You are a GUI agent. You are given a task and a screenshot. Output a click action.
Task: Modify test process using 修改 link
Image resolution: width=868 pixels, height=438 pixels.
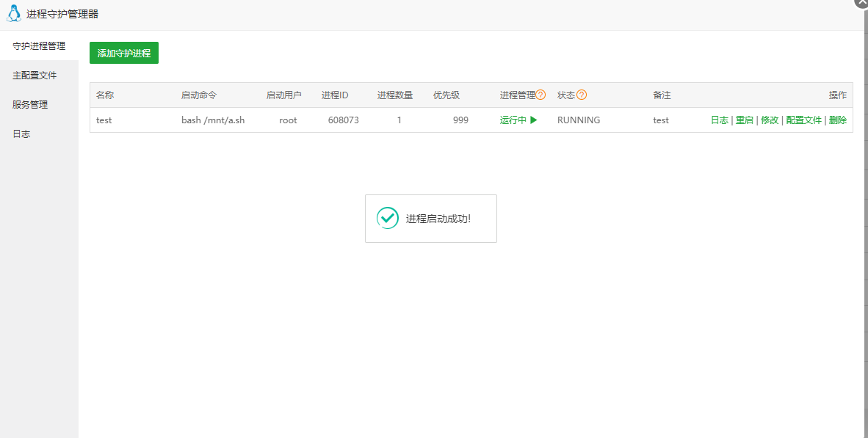770,120
